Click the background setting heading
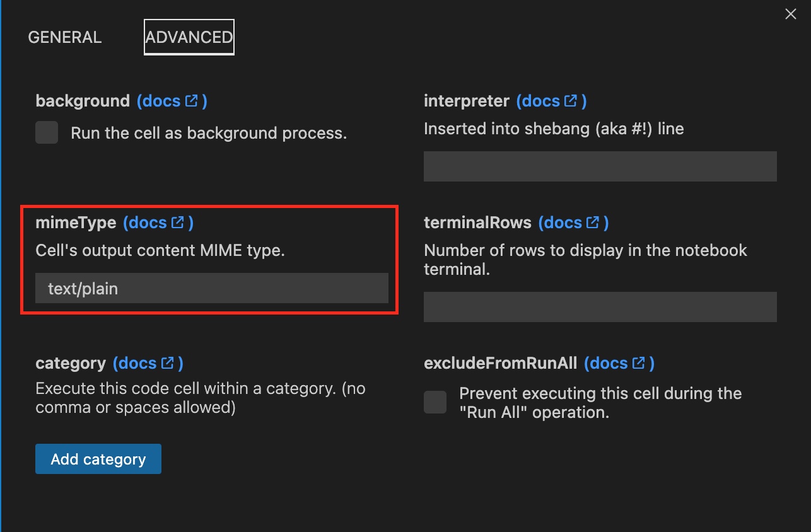This screenshot has height=532, width=811. (83, 101)
